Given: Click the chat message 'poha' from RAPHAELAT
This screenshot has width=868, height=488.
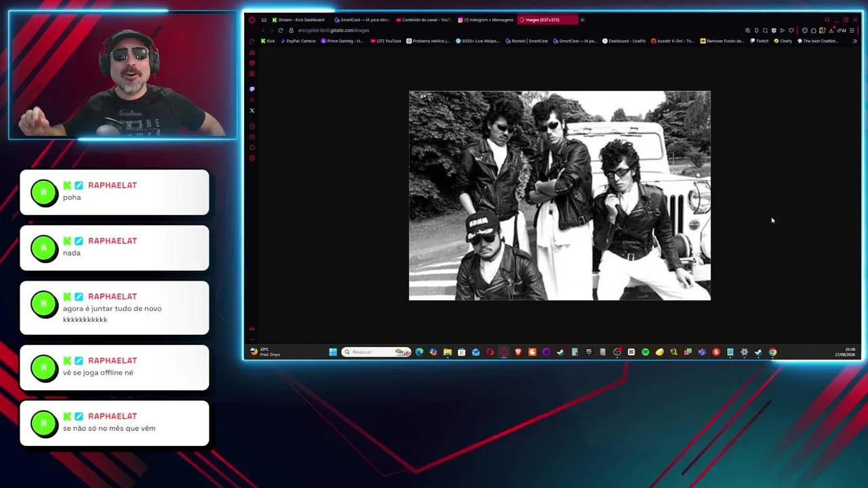Looking at the screenshot, I should [x=115, y=192].
